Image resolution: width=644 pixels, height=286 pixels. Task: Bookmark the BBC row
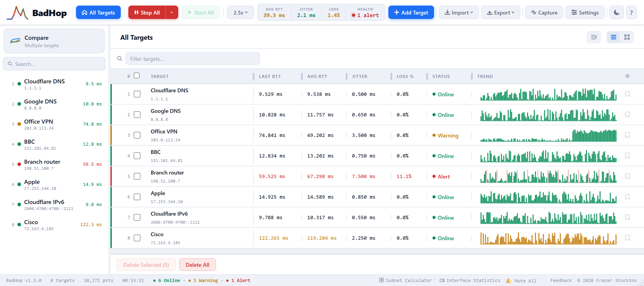[627, 156]
